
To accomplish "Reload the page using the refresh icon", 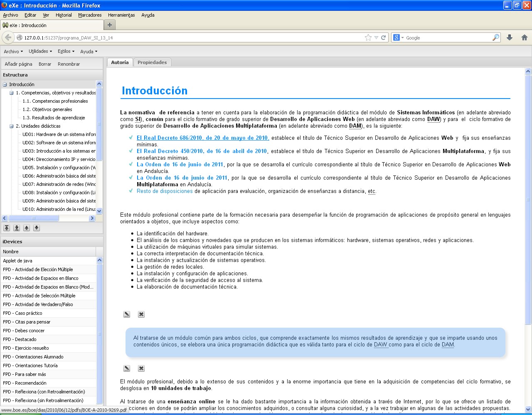I will pyautogui.click(x=384, y=37).
